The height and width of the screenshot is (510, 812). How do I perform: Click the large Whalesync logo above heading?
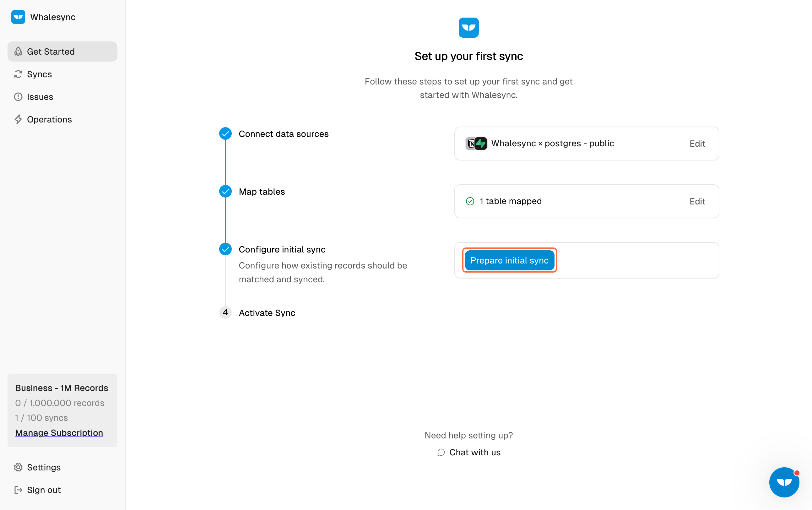coord(468,28)
